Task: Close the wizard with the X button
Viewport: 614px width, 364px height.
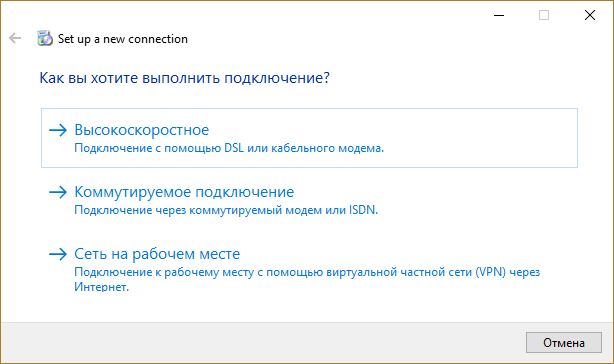Action: coord(590,15)
